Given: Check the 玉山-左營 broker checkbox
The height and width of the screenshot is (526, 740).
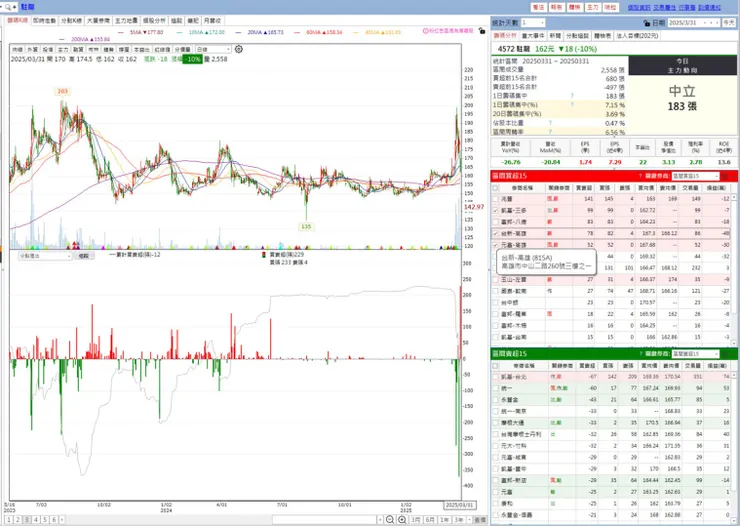Looking at the screenshot, I should [x=495, y=280].
